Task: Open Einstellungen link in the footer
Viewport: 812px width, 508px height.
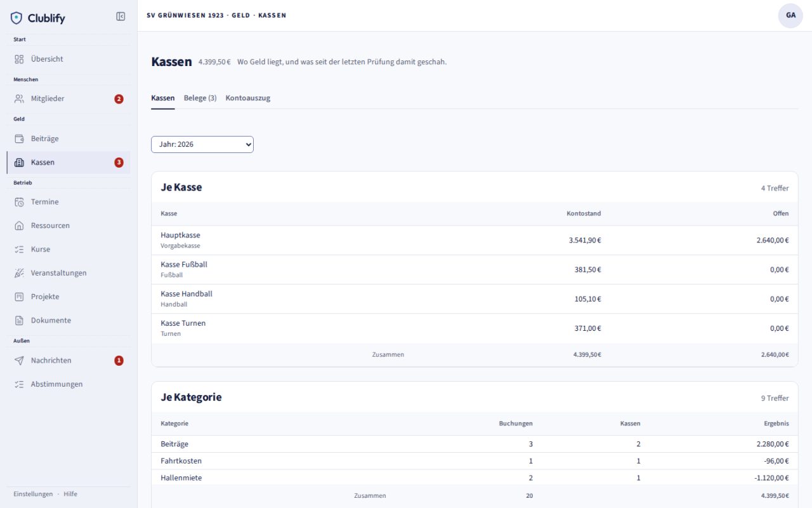Action: [33, 494]
